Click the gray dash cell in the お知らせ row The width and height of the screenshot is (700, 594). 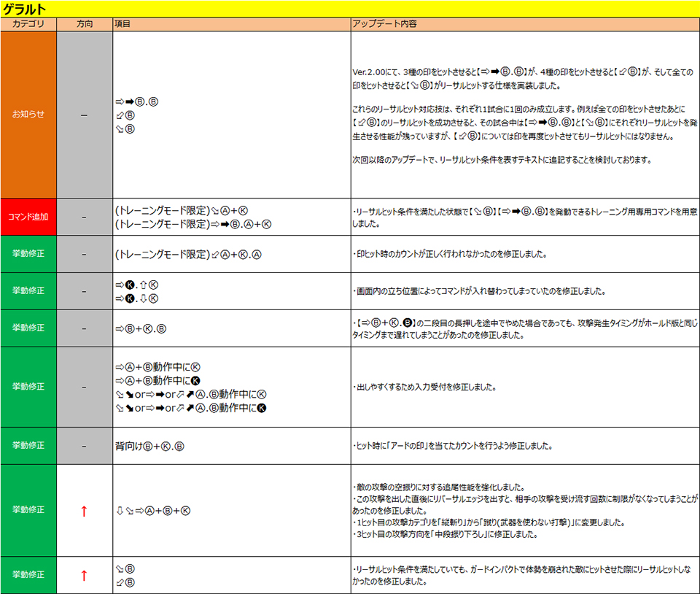[x=85, y=115]
